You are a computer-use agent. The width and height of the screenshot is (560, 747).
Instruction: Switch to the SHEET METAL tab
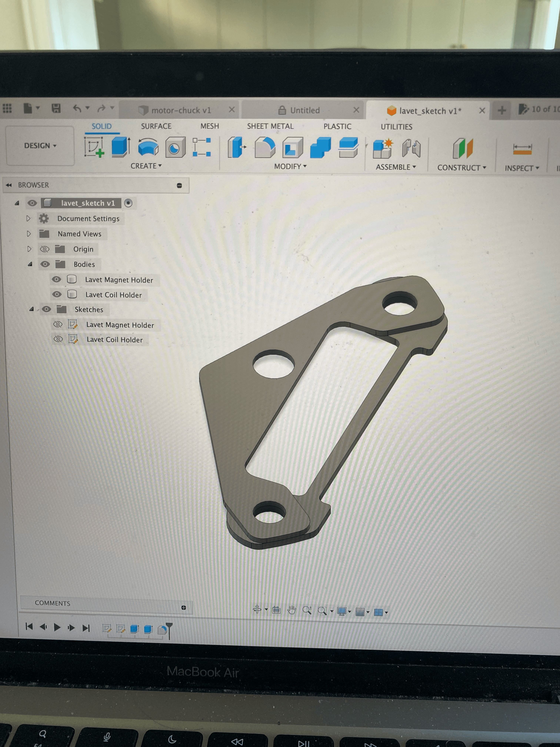coord(270,126)
